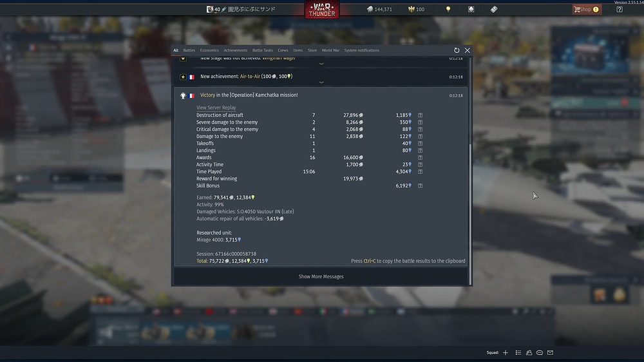The image size is (644, 362).
Task: Open the contacts icon in the bottom bar
Action: click(x=529, y=352)
